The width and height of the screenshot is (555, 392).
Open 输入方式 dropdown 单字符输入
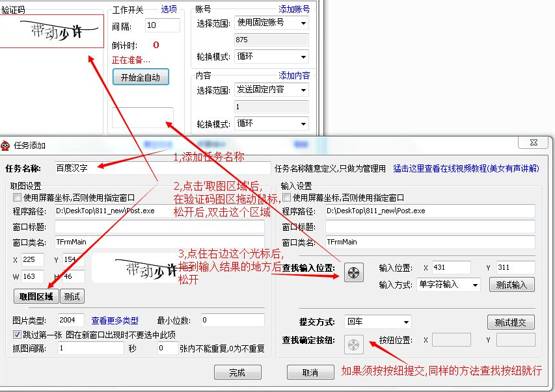[448, 285]
